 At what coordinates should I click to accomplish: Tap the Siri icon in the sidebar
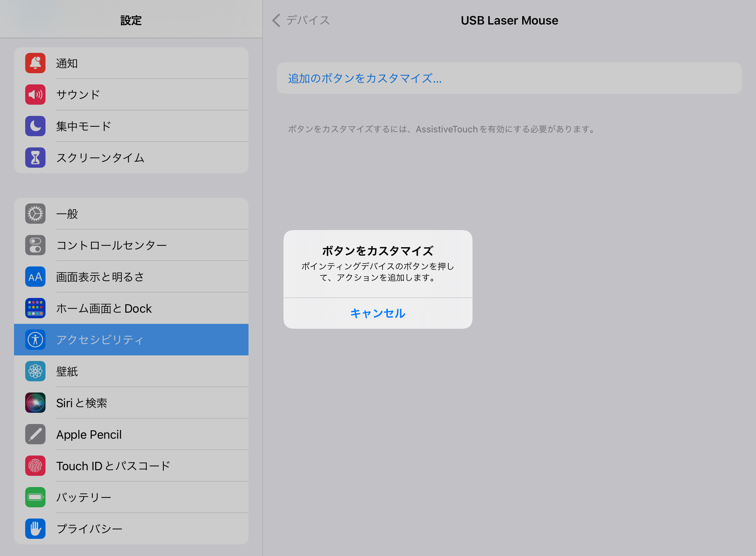click(35, 403)
